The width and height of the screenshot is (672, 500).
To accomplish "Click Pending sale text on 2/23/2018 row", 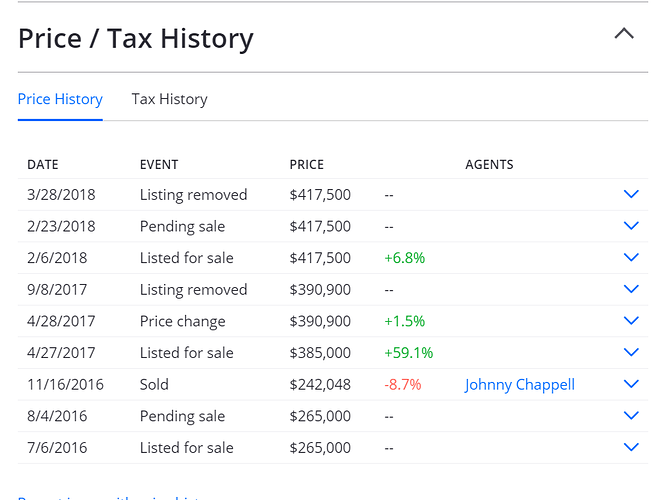I will pos(182,227).
